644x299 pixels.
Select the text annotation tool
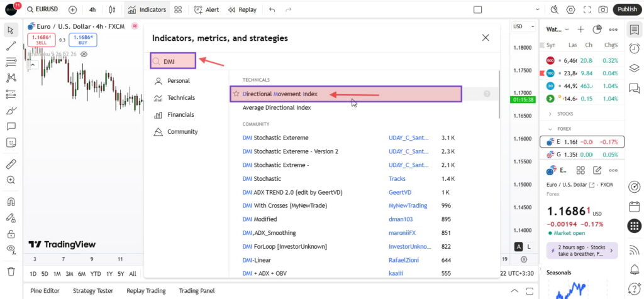[x=11, y=126]
